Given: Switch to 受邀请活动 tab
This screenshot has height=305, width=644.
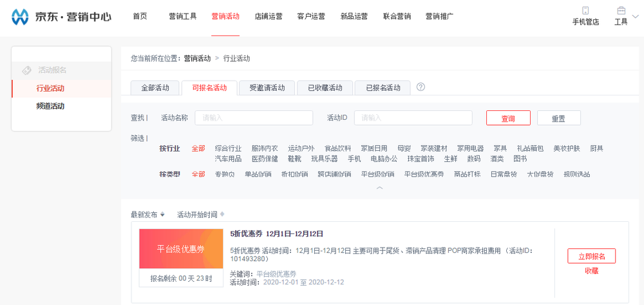Looking at the screenshot, I should pyautogui.click(x=267, y=88).
